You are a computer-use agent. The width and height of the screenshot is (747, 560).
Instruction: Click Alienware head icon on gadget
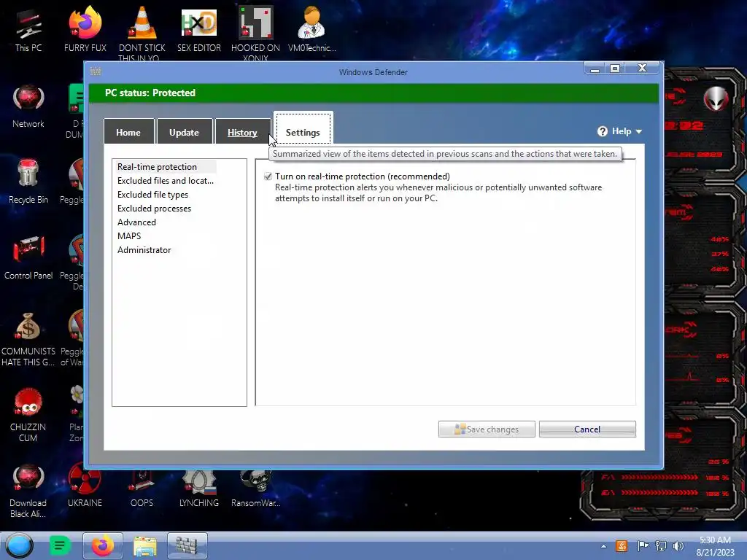tap(716, 98)
